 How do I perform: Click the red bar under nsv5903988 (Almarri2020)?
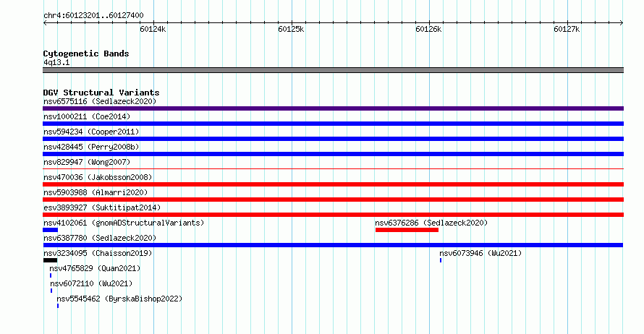pos(333,200)
